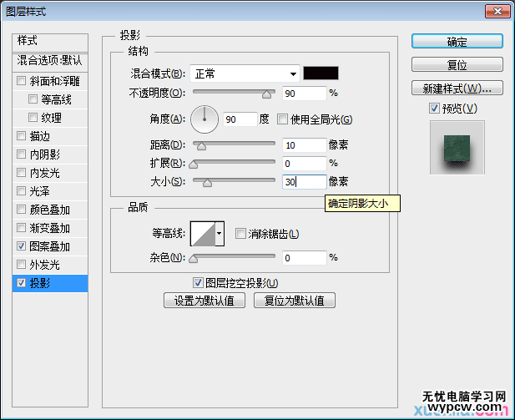This screenshot has height=420, width=515.
Task: Tick the 描边 checkbox
Action: pyautogui.click(x=21, y=136)
